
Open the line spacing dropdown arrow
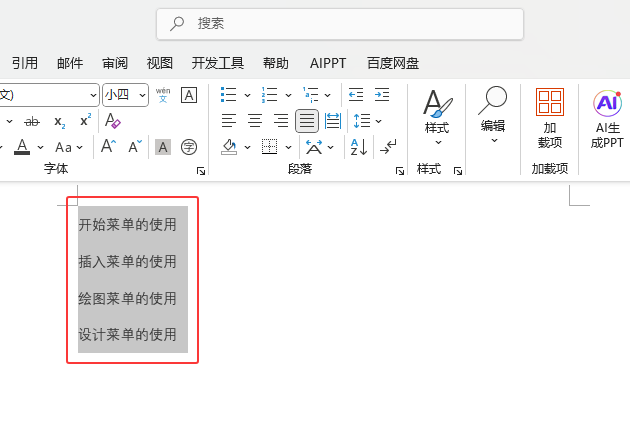click(378, 121)
